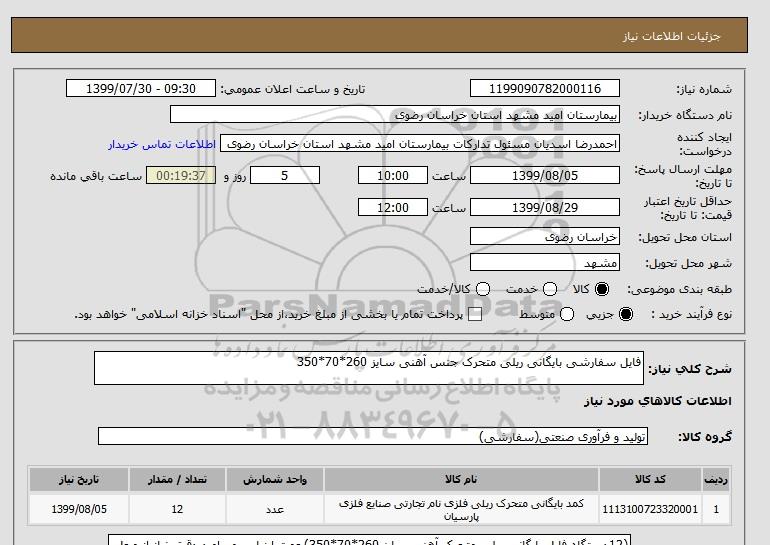
Task: Click the تعداد / مقدار column header
Action: (177, 479)
